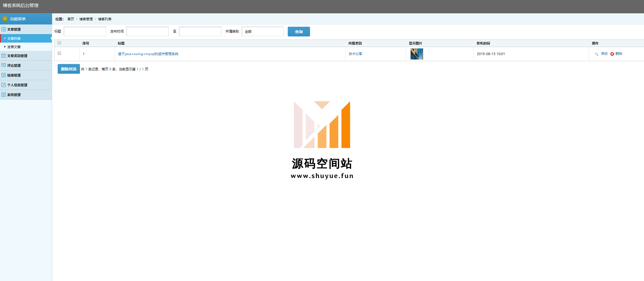Click the 修改 magnifier icon
The image size is (644, 281).
coord(596,54)
